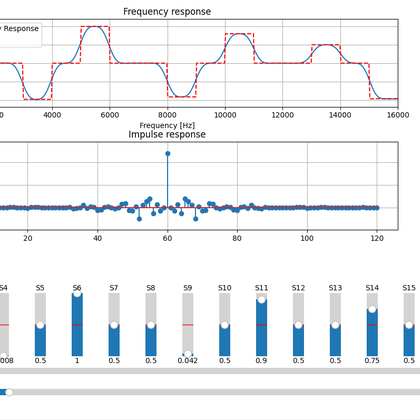Image resolution: width=420 pixels, height=420 pixels.
Task: Click the S15 slider handle
Action: (409, 325)
